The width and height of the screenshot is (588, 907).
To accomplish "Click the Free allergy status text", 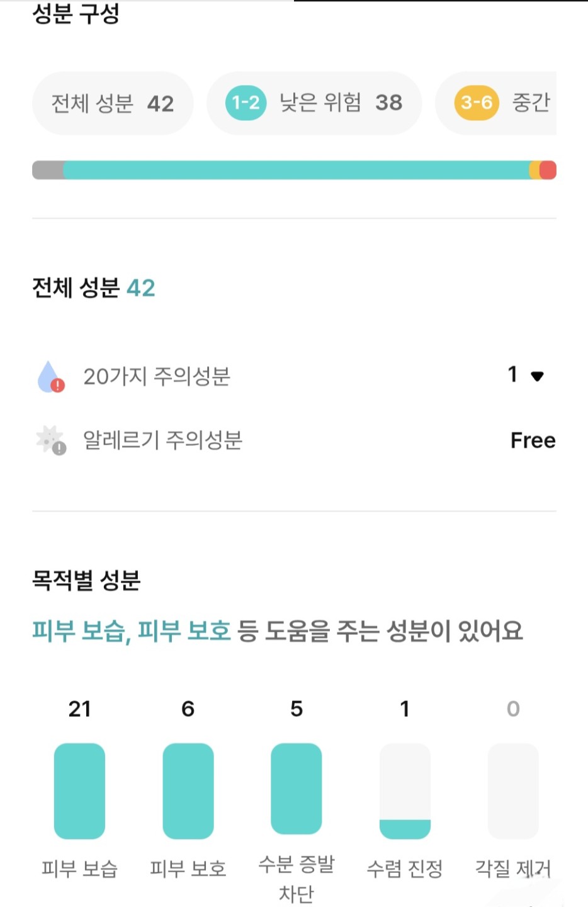I will [533, 440].
